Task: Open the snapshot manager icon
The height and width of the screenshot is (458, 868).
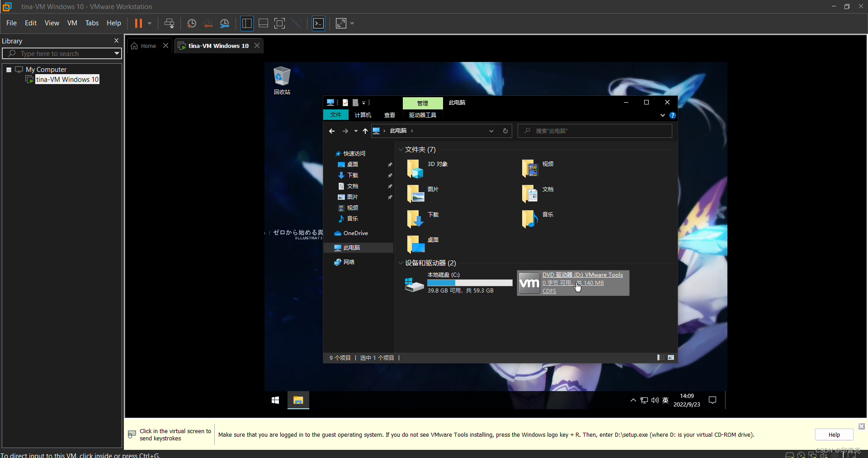Action: (x=225, y=23)
